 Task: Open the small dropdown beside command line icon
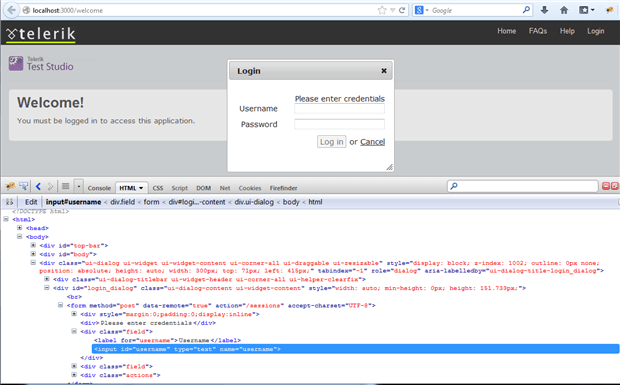click(79, 186)
